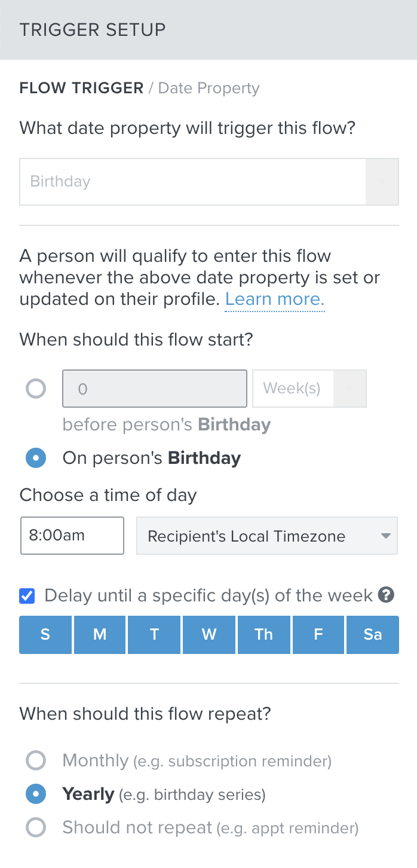Toggle the Thursday day button
This screenshot has height=868, width=417.
tap(263, 634)
